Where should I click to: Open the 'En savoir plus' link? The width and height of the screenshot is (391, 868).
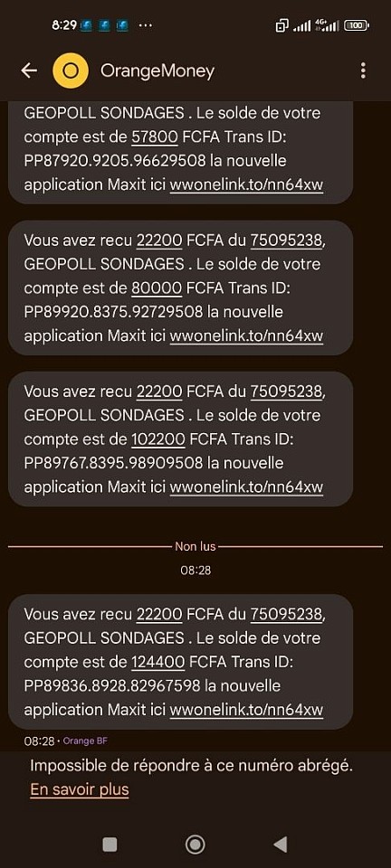[80, 789]
